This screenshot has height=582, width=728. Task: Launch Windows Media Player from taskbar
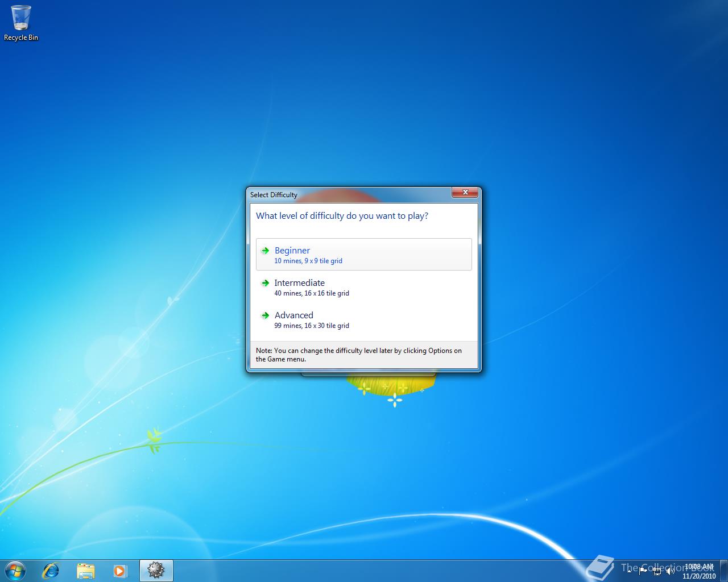pyautogui.click(x=120, y=570)
